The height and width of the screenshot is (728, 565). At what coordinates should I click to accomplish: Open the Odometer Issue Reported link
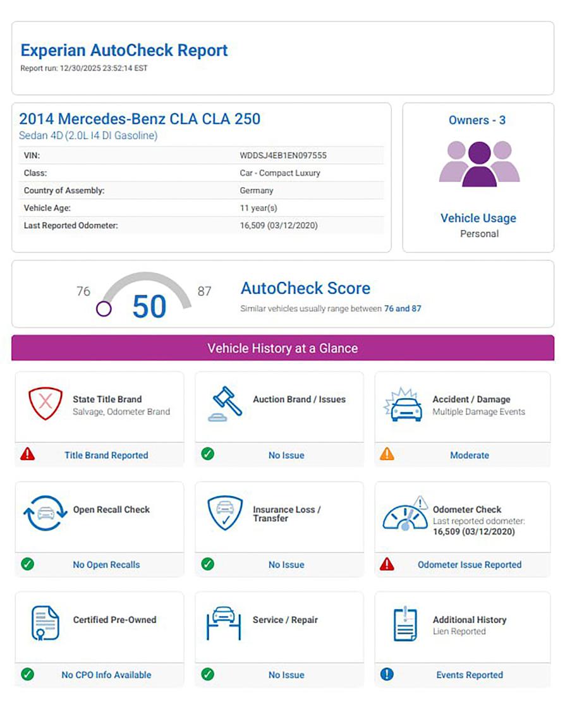tap(470, 565)
